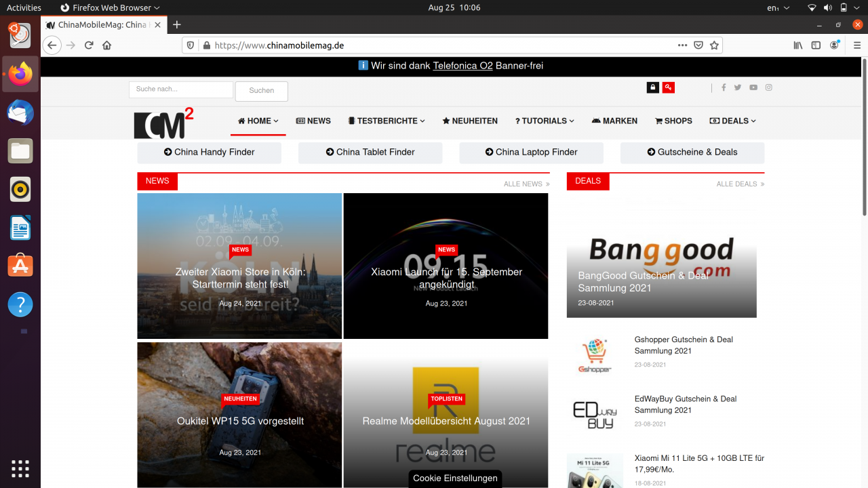Open the 'en' keyboard language dropdown
The image size is (868, 488).
pos(778,7)
